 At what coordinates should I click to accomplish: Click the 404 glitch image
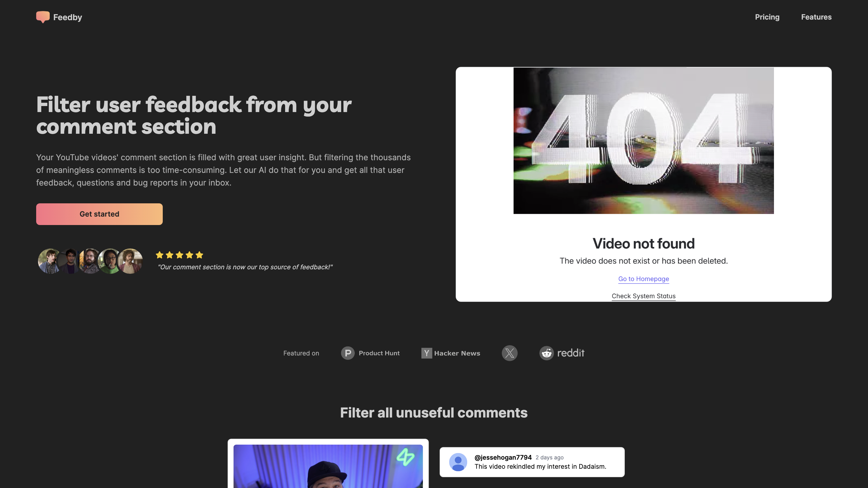pos(643,140)
